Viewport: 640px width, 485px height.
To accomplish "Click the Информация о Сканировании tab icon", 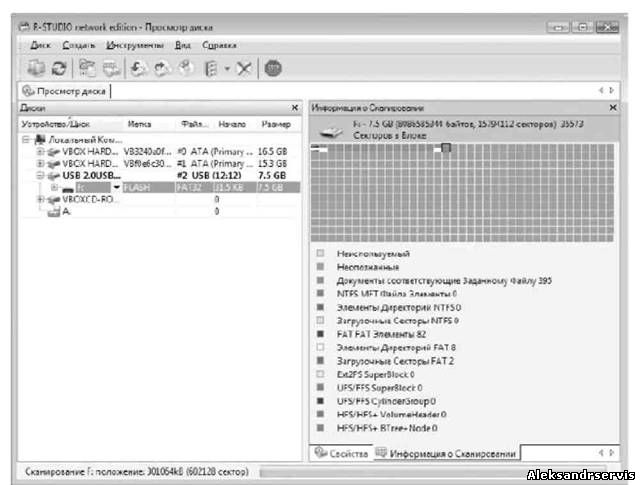I will click(381, 452).
